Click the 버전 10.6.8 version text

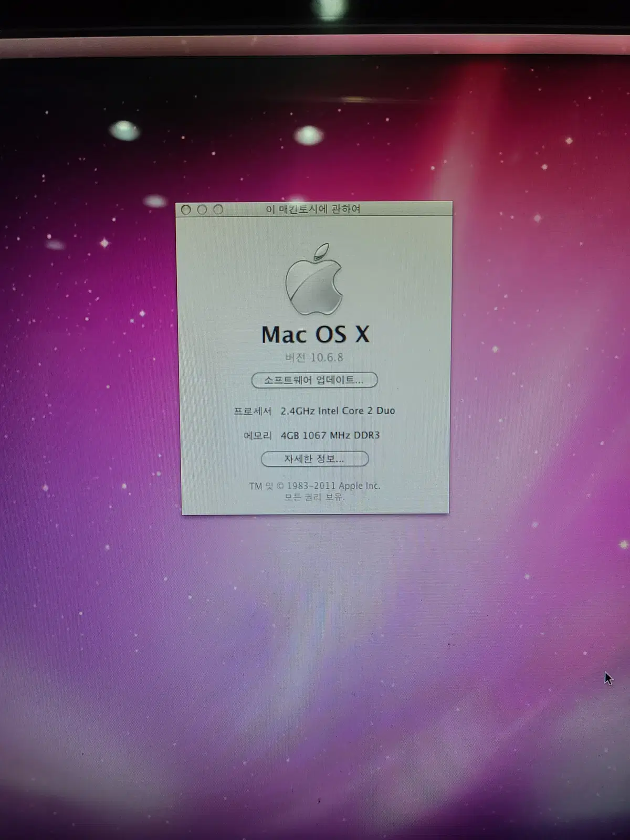tap(314, 358)
